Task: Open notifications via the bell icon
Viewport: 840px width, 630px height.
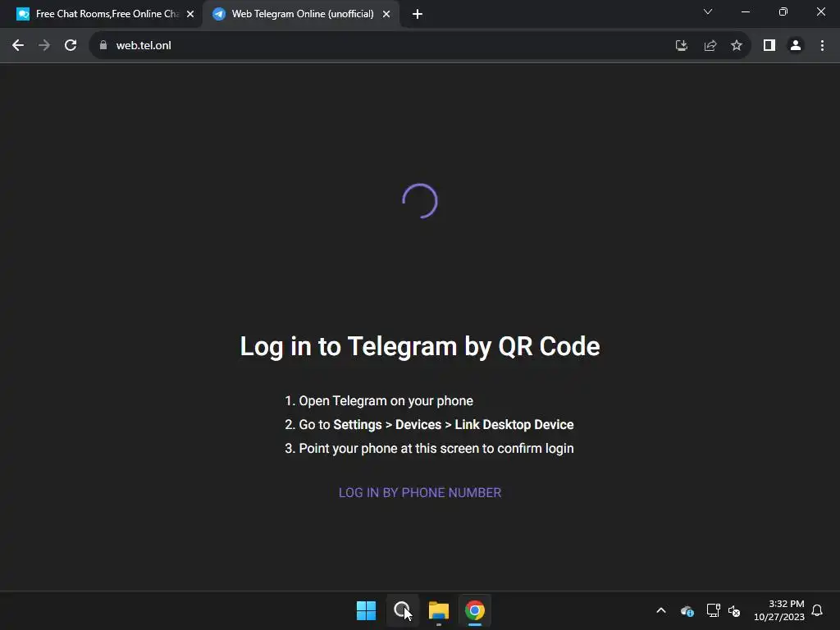Action: (x=817, y=610)
